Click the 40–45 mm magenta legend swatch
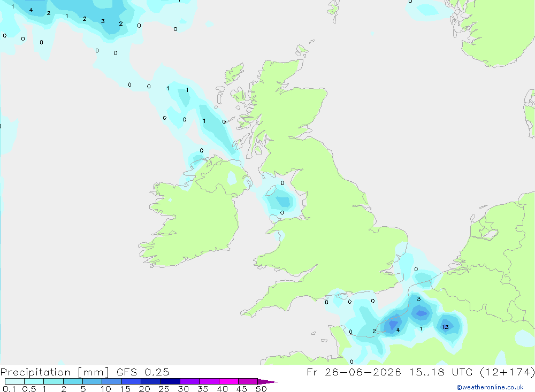The height and width of the screenshot is (392, 535). 228,381
